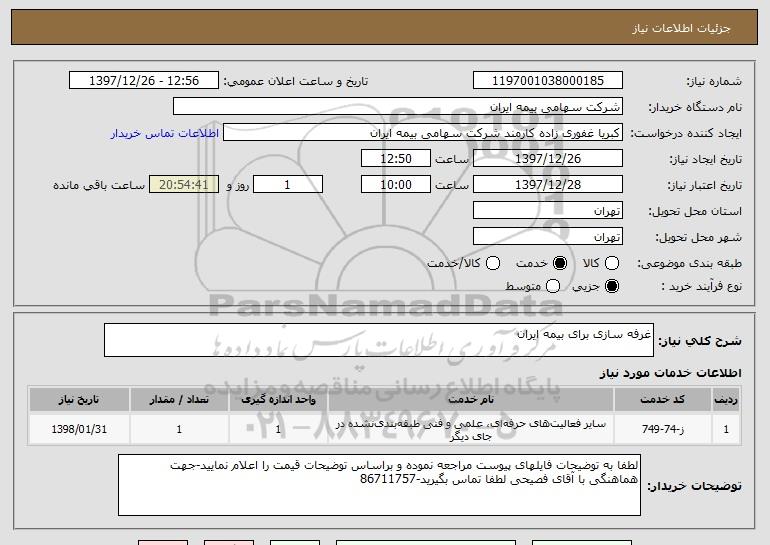Image resolution: width=770 pixels, height=545 pixels.
Task: Choose جزیی purchase process type
Action: pos(612,286)
